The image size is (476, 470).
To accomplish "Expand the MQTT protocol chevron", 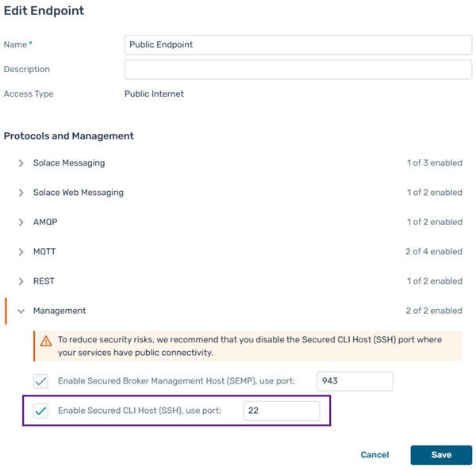I will coord(21,252).
